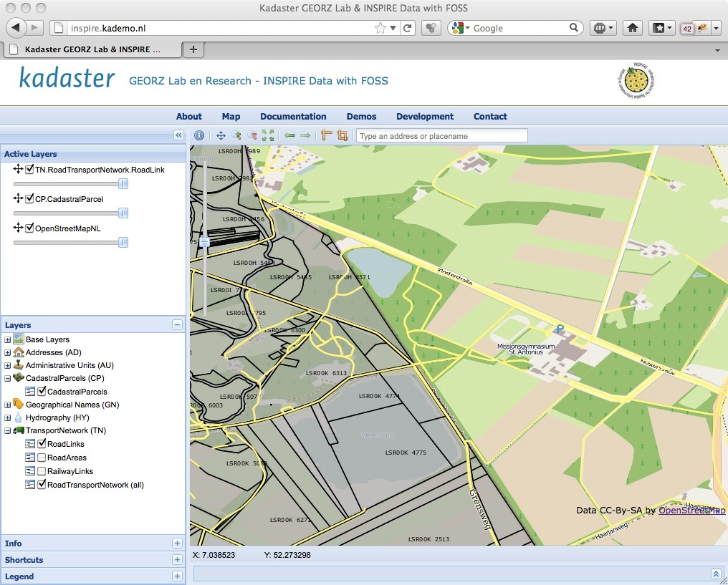Expand the Geographical Names (GN) node
The image size is (728, 585).
pos(7,405)
